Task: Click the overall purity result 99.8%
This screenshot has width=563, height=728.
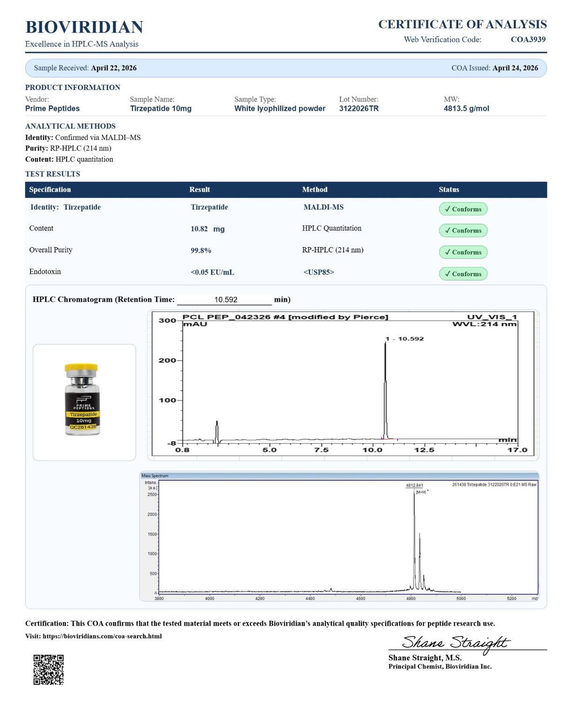Action: coord(201,250)
